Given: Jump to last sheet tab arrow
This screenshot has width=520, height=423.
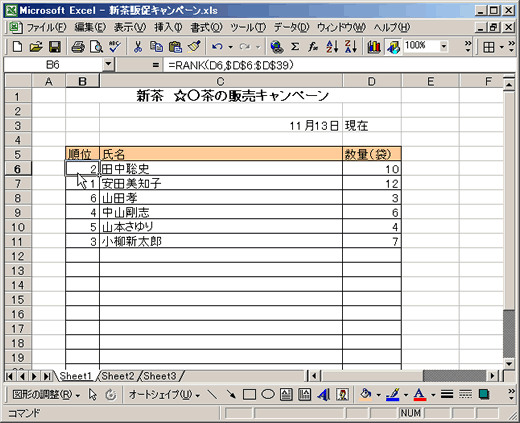Looking at the screenshot, I should 47,376.
